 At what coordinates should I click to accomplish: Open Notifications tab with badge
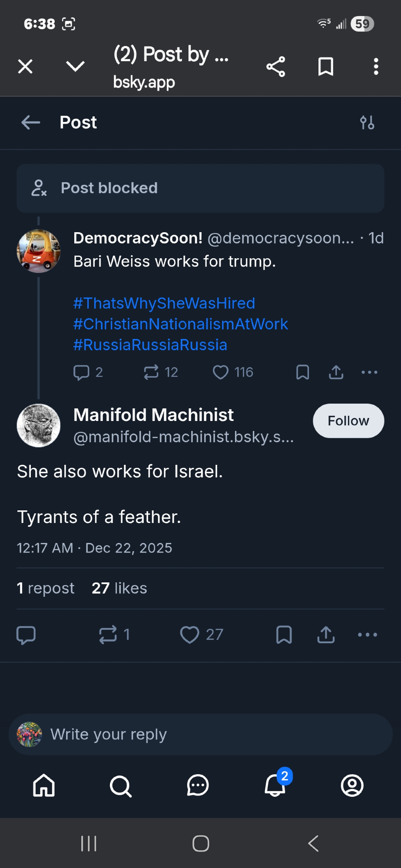point(275,785)
